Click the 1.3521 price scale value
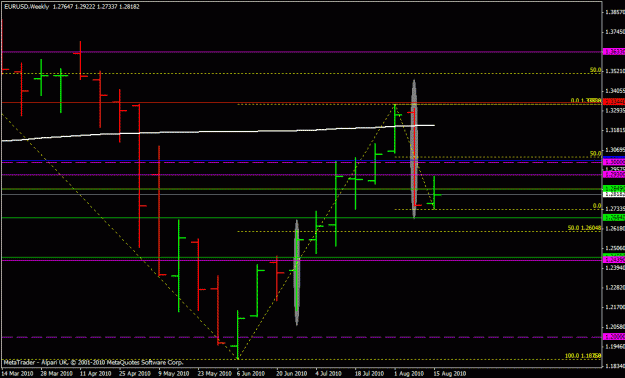625x378 pixels. coord(615,71)
